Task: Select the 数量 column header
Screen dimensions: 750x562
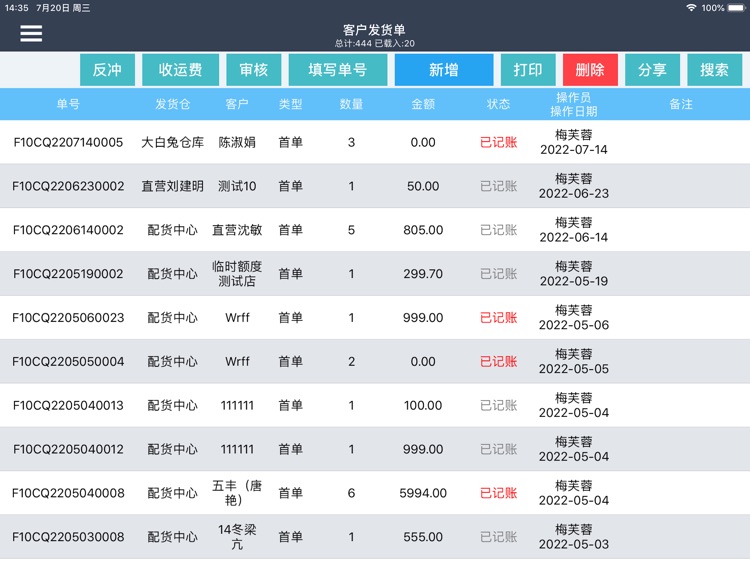Action: (352, 104)
